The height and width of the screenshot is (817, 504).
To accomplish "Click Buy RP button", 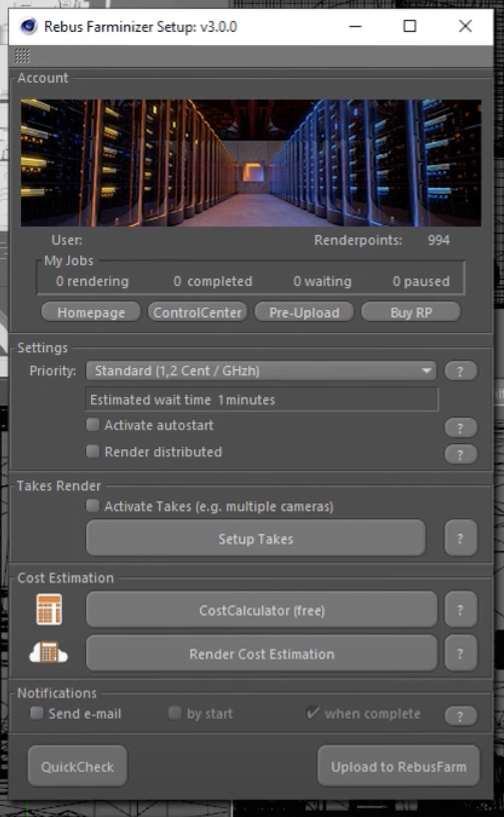I will [x=411, y=312].
